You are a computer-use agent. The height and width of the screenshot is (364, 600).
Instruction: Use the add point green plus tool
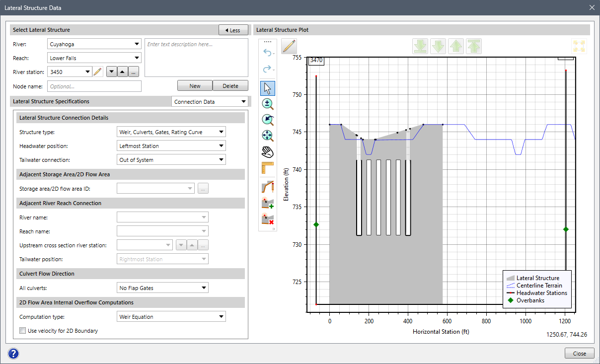click(x=268, y=203)
